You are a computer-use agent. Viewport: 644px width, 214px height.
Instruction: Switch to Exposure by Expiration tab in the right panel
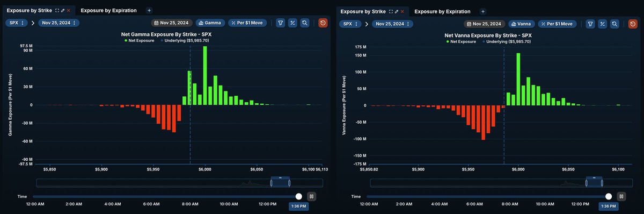click(x=442, y=11)
